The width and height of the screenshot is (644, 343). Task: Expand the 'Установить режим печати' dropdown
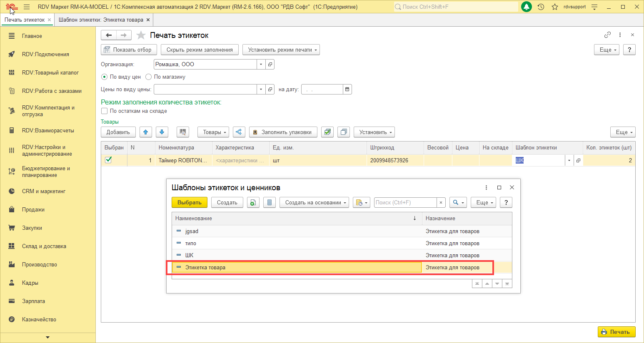click(281, 50)
